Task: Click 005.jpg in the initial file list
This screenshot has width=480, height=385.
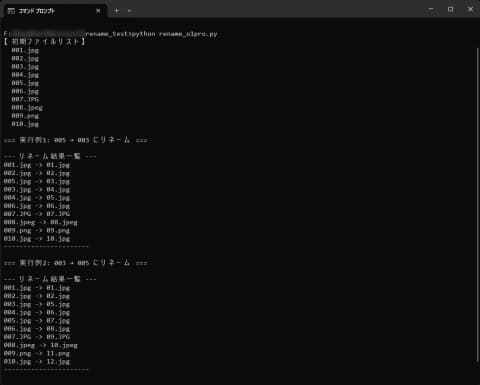Action: pos(25,83)
